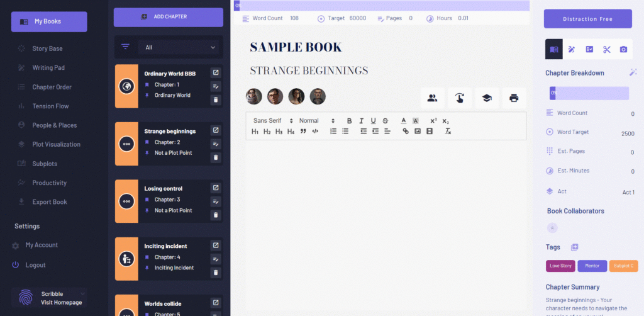
Task: Toggle blockquote formatting
Action: click(x=304, y=132)
